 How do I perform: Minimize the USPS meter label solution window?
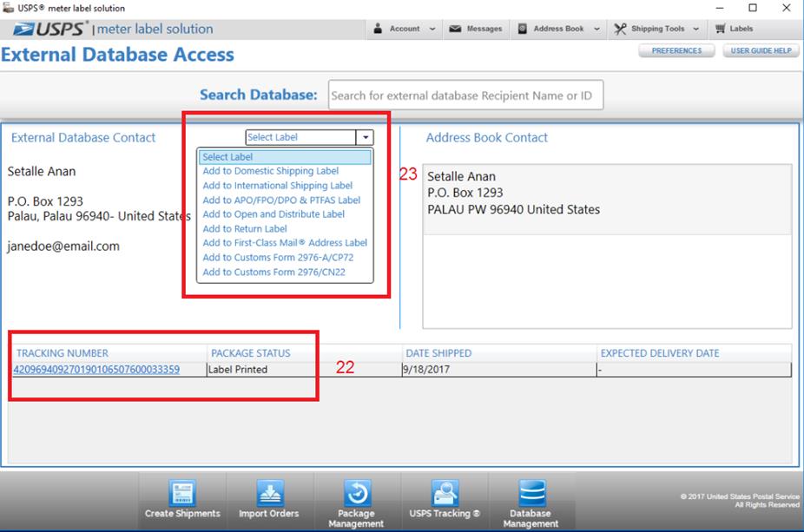point(720,8)
